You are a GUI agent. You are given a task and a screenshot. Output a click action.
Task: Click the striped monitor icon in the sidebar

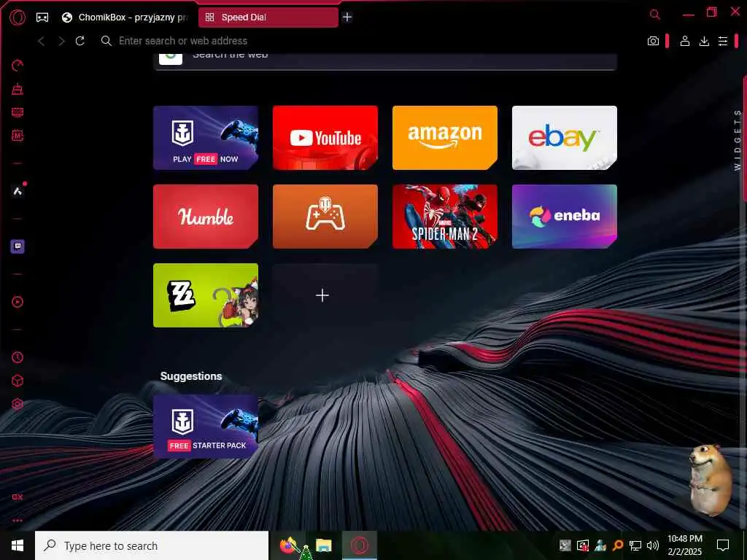(18, 112)
